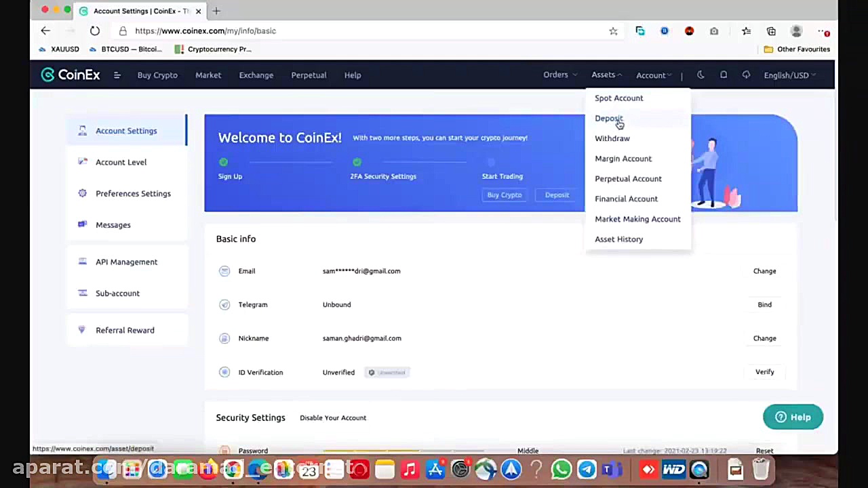Open Referral Reward in sidebar
Image resolution: width=868 pixels, height=488 pixels.
coord(125,330)
